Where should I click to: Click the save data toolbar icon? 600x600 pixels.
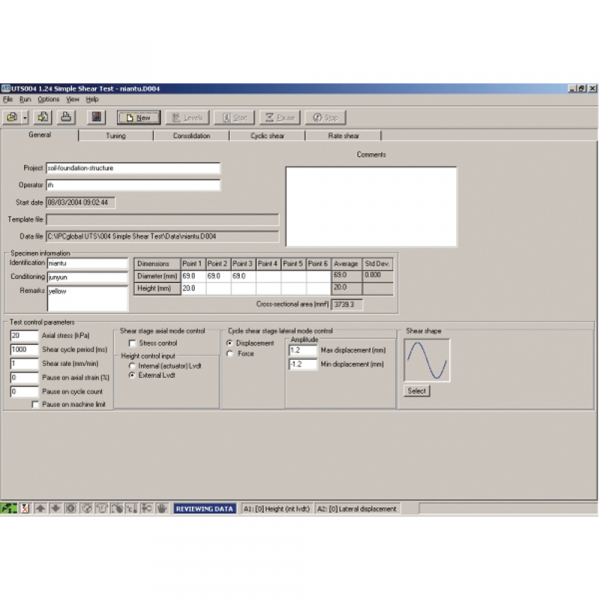(x=44, y=117)
